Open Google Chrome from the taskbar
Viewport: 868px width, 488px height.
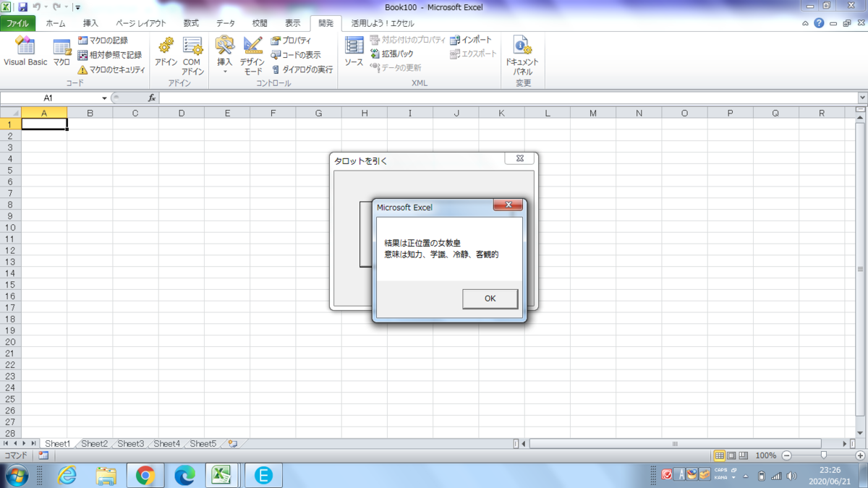coord(145,475)
